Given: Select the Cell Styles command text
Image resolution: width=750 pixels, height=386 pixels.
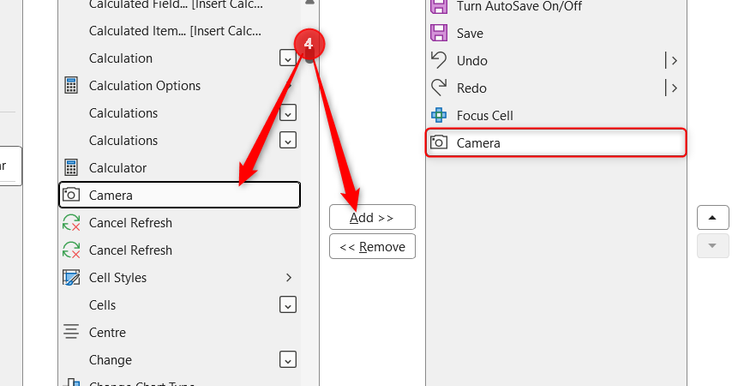Looking at the screenshot, I should click(118, 277).
